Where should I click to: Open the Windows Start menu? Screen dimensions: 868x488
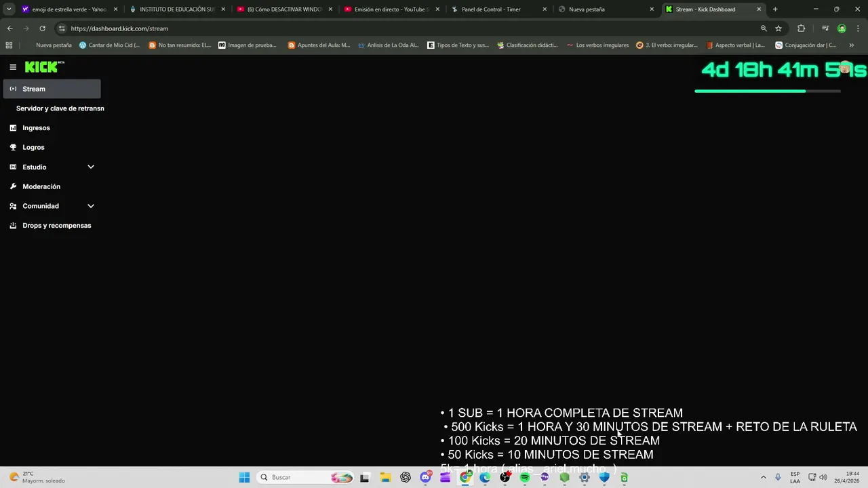click(x=244, y=477)
